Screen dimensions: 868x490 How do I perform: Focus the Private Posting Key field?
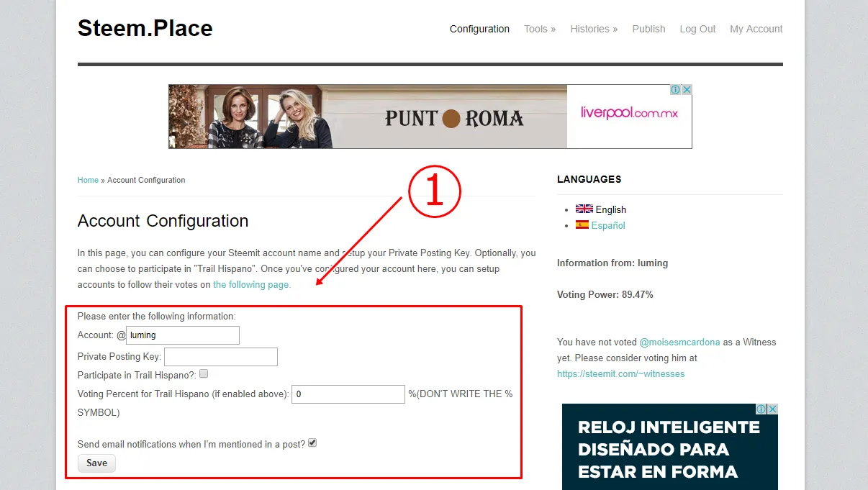pyautogui.click(x=221, y=357)
